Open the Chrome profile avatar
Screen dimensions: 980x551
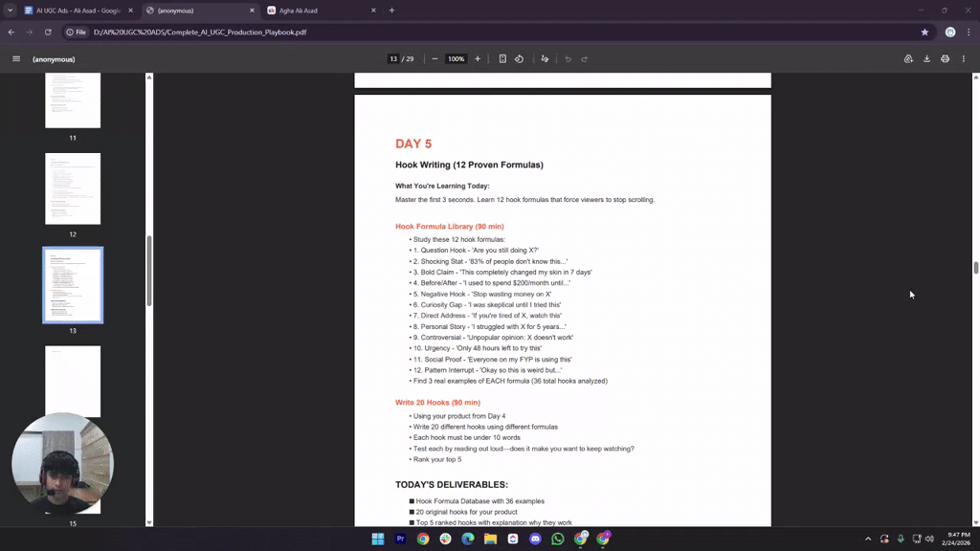pos(950,32)
